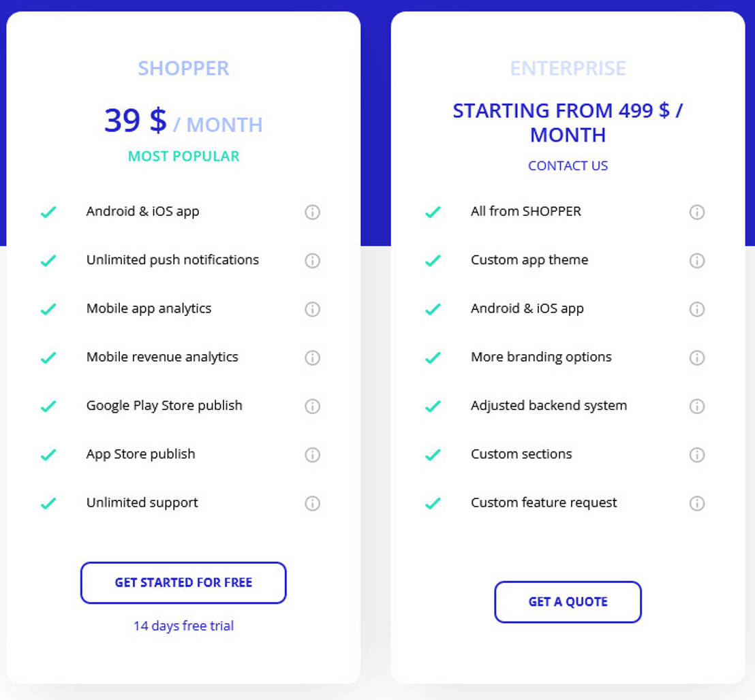Click the 14 days free trial text
The image size is (755, 700).
[183, 626]
